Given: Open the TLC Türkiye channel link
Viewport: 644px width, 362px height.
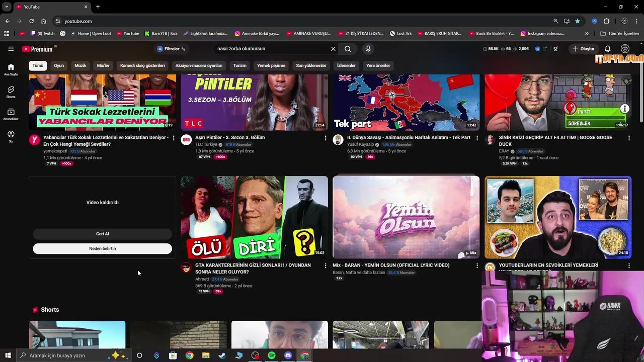Looking at the screenshot, I should (x=206, y=144).
